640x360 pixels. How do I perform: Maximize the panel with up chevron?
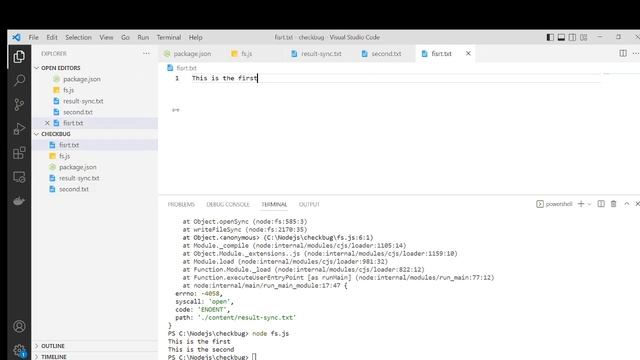pyautogui.click(x=627, y=204)
